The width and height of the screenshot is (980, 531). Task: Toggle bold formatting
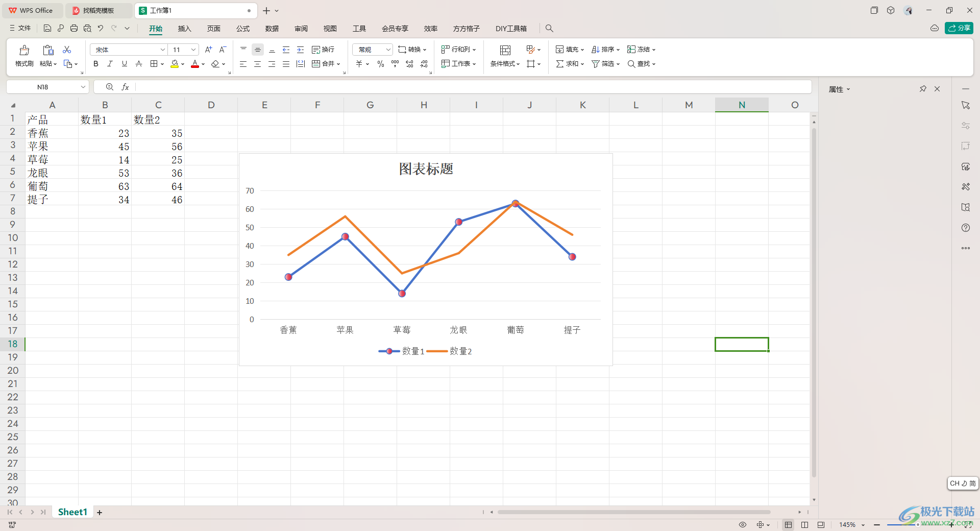(x=96, y=64)
